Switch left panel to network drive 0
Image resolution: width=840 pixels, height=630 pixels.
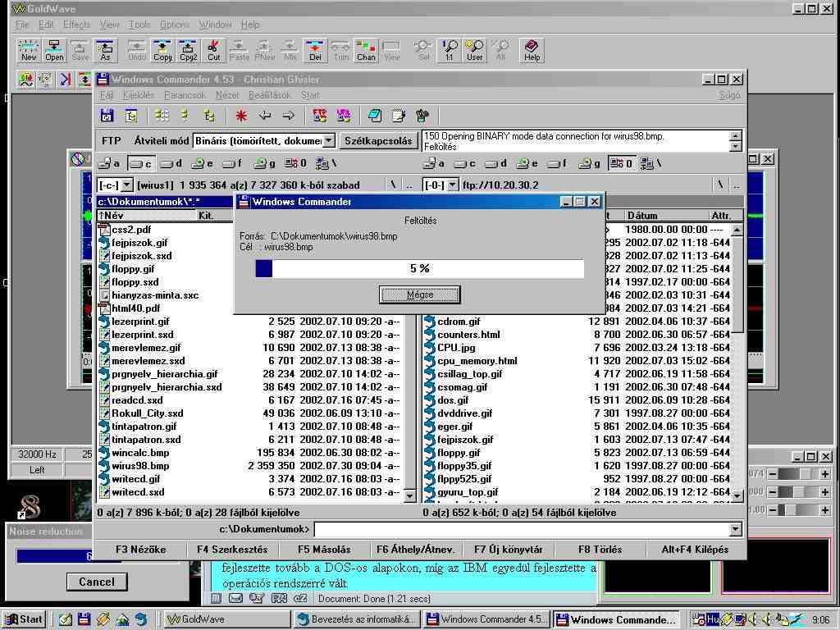tap(296, 163)
